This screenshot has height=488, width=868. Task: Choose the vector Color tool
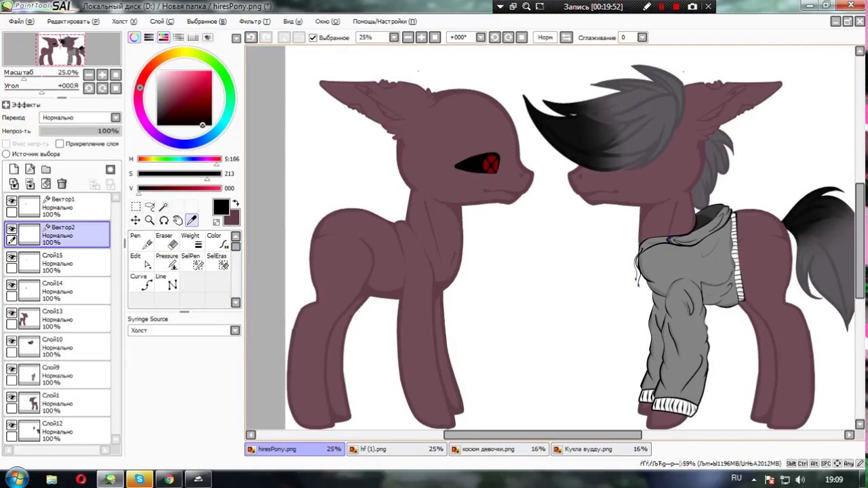pyautogui.click(x=218, y=241)
